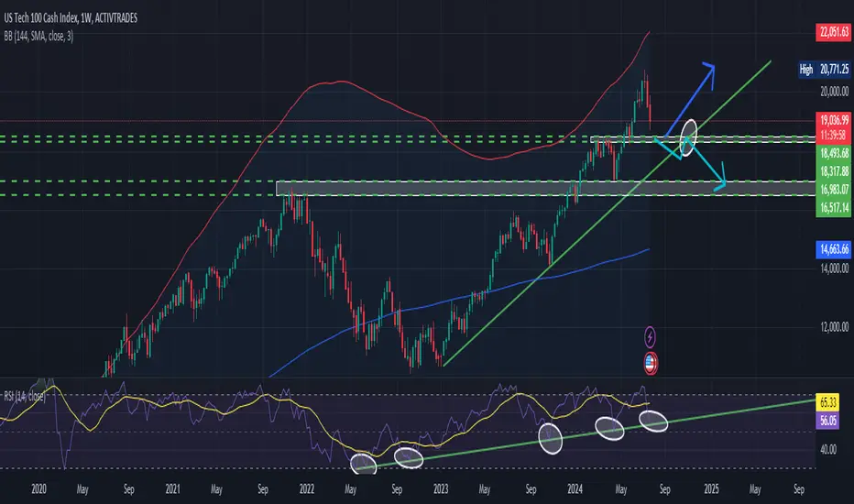Click the purple lightning event icon
Image resolution: width=854 pixels, height=504 pixels.
pyautogui.click(x=650, y=337)
